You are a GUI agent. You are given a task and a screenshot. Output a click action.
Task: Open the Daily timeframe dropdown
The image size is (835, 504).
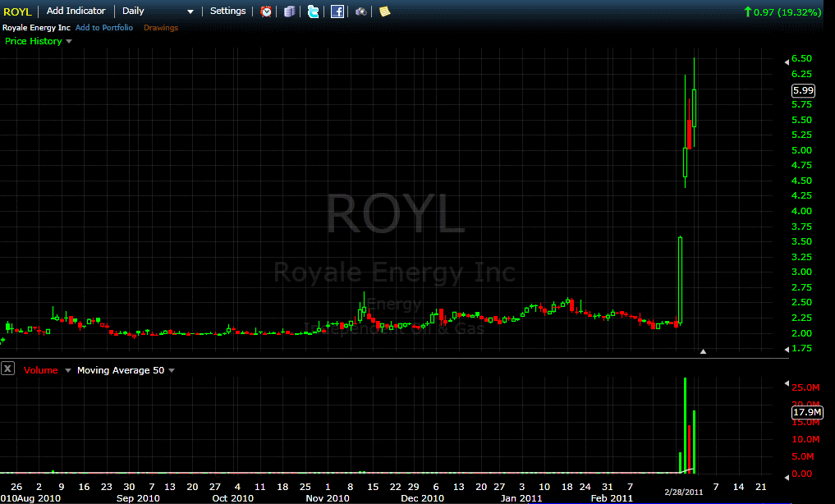[x=158, y=11]
